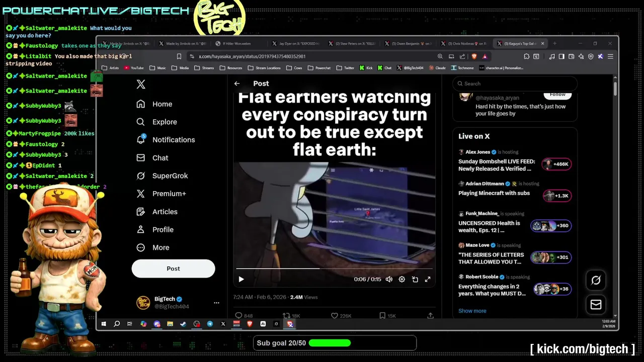Click the video progress bar

(x=334, y=268)
